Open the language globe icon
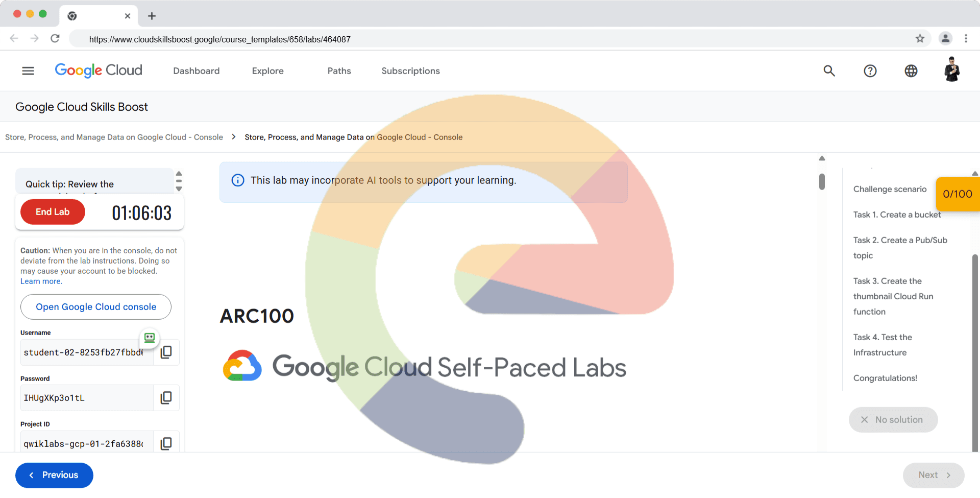Image resolution: width=980 pixels, height=498 pixels. point(911,71)
